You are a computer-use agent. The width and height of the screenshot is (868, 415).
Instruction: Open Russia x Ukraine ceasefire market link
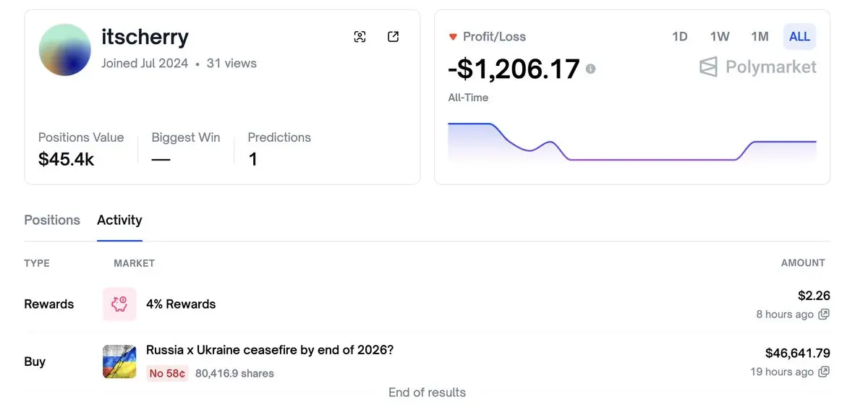pyautogui.click(x=270, y=350)
